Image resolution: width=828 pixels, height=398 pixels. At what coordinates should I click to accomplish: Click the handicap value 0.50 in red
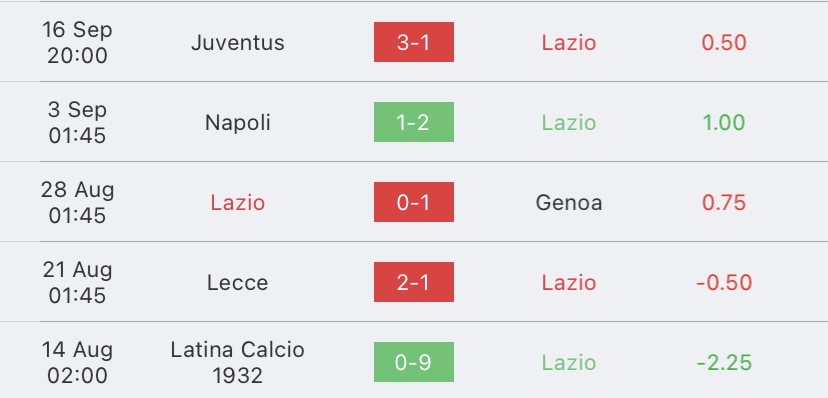pyautogui.click(x=724, y=42)
